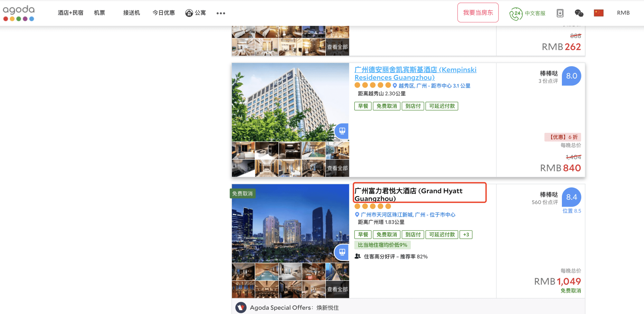Click 查看全部 on Kempinski photos
The height and width of the screenshot is (314, 644).
coord(337,168)
